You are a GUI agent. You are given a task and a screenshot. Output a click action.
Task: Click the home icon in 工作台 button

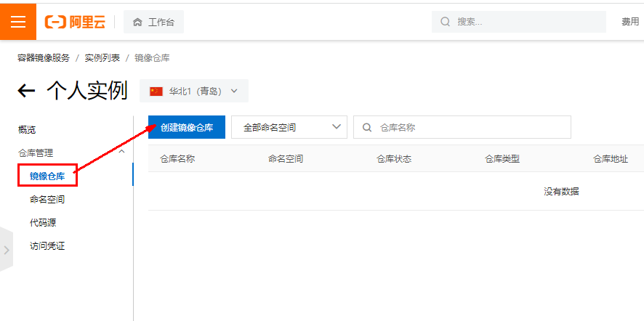[x=137, y=22]
